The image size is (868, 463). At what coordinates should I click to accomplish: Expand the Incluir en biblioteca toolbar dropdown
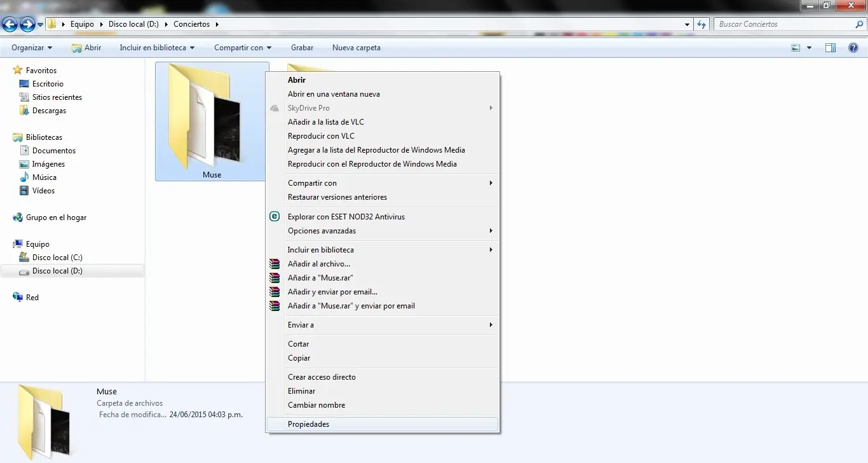click(157, 48)
